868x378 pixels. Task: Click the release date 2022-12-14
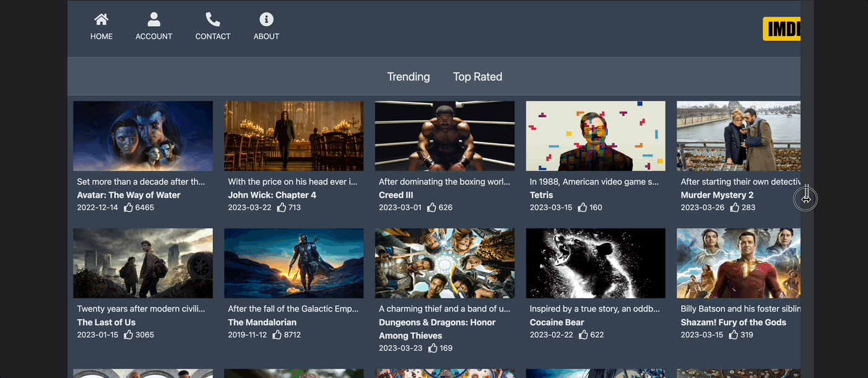(97, 208)
